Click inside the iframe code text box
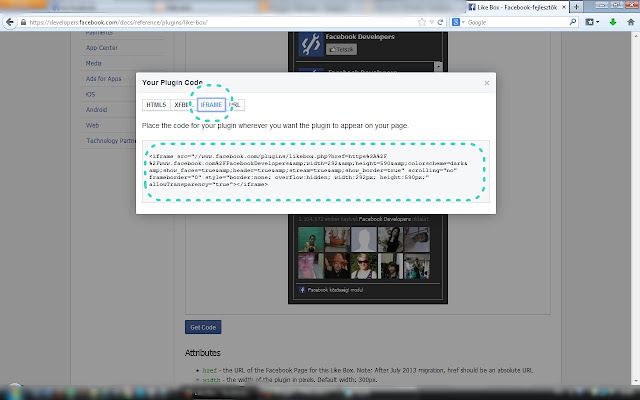The height and width of the screenshot is (400, 640). tap(316, 171)
